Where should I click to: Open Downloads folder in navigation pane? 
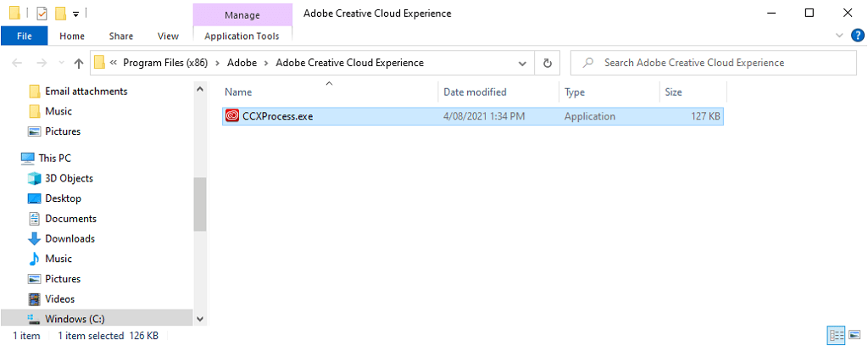click(x=70, y=238)
